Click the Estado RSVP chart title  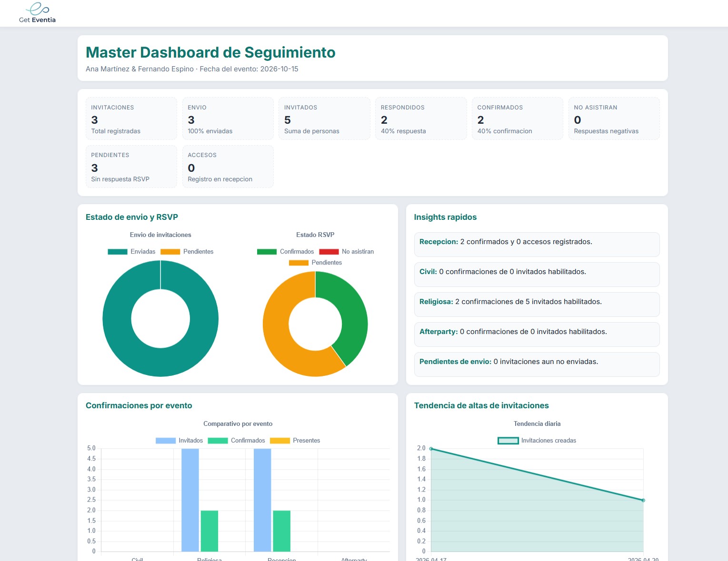coord(315,235)
